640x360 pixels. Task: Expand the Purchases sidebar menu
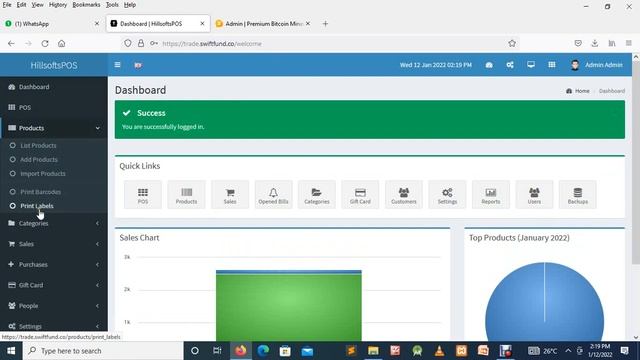(x=54, y=264)
